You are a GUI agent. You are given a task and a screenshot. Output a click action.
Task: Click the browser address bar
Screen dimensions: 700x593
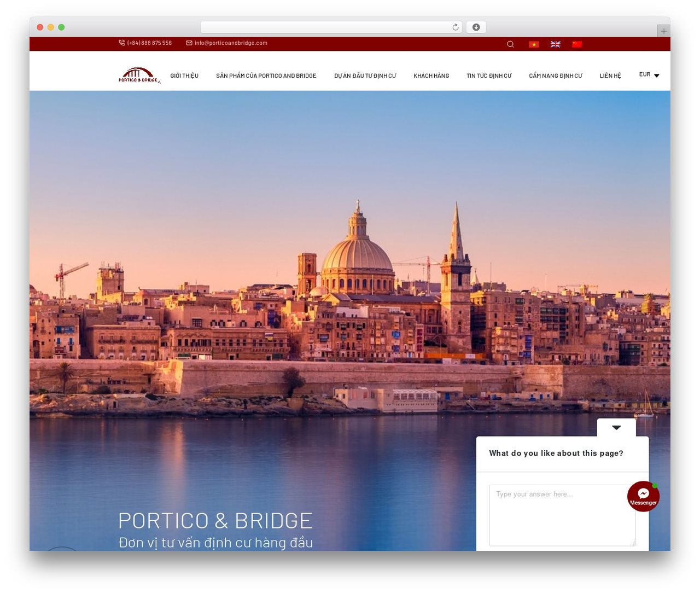pos(331,27)
